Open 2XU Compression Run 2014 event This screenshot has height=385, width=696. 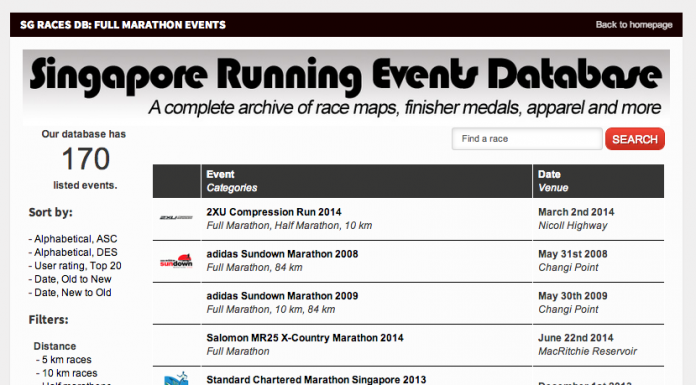coord(273,212)
